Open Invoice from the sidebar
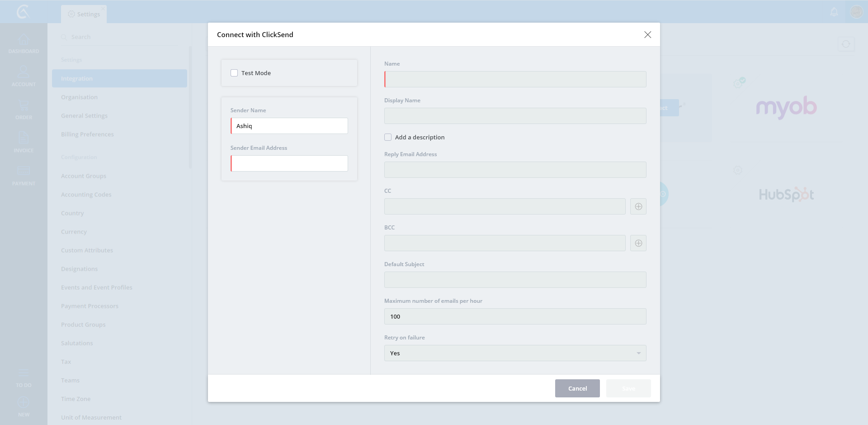This screenshot has width=868, height=425. pos(24,142)
